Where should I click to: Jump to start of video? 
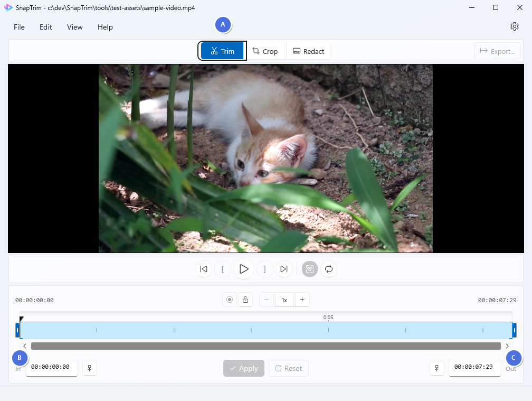click(x=203, y=269)
